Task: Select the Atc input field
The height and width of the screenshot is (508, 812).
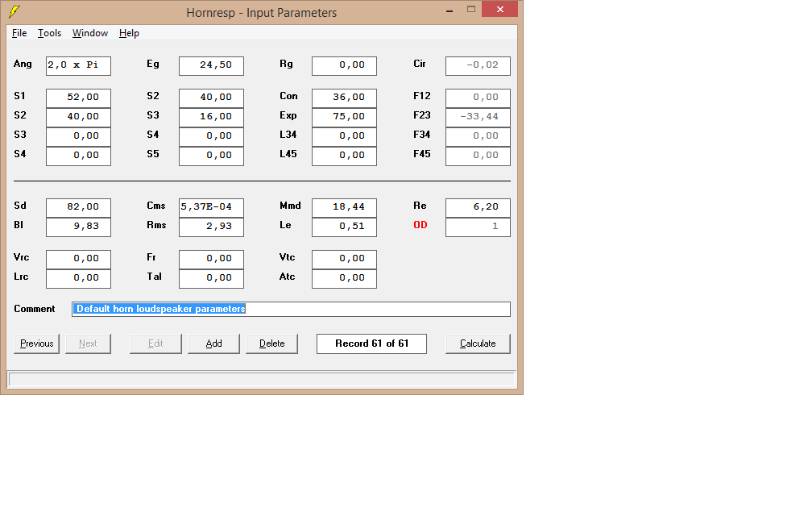Action: coord(345,278)
